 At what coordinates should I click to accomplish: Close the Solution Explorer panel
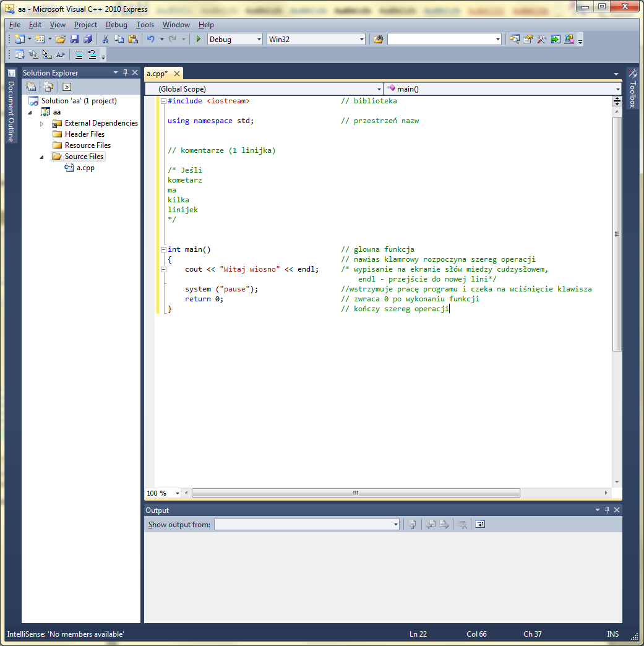pyautogui.click(x=135, y=72)
